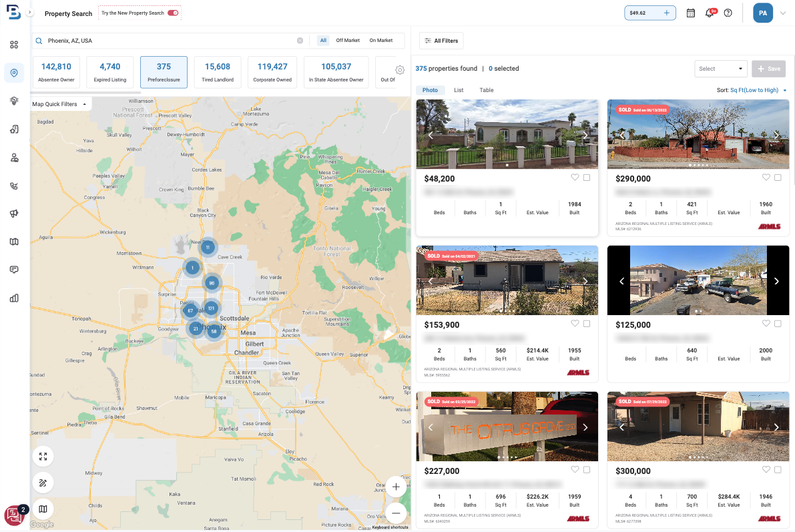
Task: Clear the Phoenix, AZ search text
Action: [x=300, y=41]
